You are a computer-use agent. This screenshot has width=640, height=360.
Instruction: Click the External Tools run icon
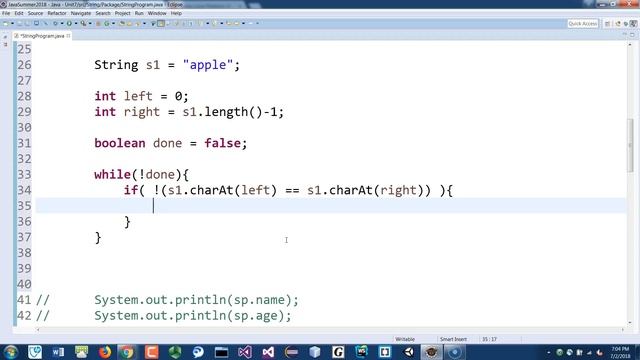83,24
